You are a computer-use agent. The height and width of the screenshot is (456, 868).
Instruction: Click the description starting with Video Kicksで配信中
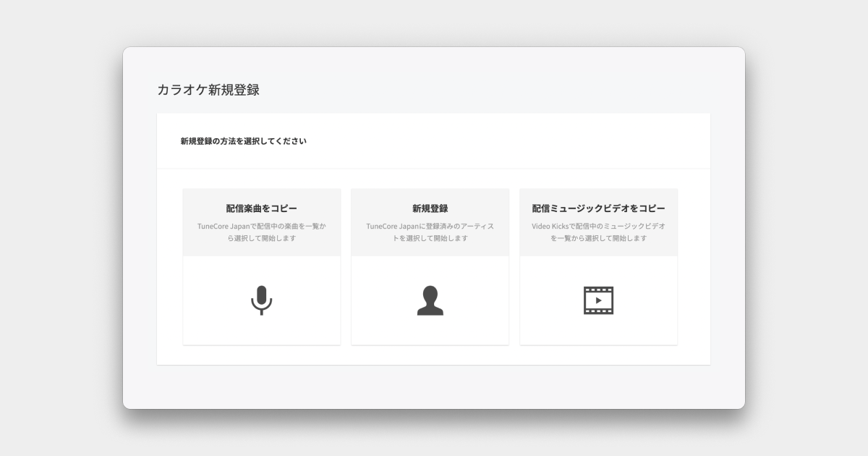(598, 226)
